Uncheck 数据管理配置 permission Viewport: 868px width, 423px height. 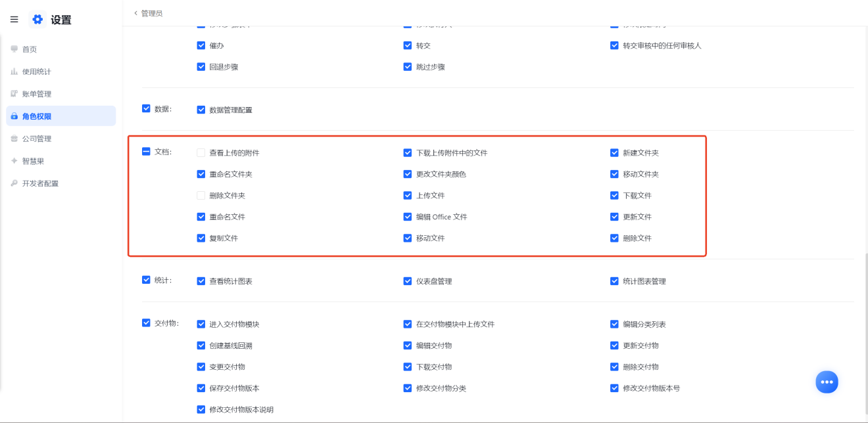tap(201, 110)
